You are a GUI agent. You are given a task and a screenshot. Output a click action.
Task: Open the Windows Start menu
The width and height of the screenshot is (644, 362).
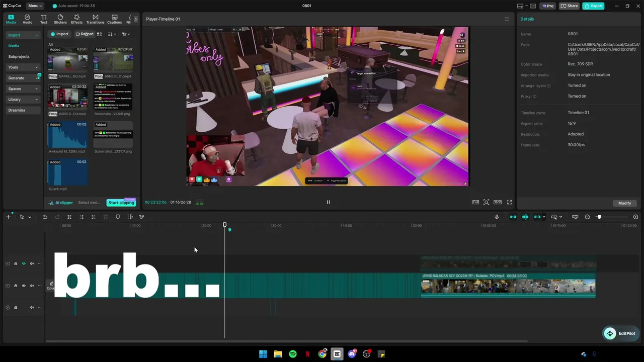[x=263, y=354]
